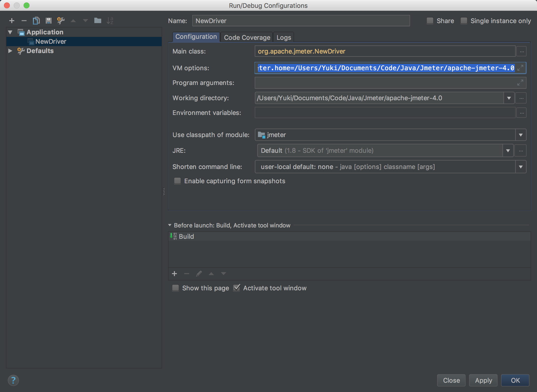The height and width of the screenshot is (392, 537).
Task: Expand the Defaults tree node
Action: point(10,51)
